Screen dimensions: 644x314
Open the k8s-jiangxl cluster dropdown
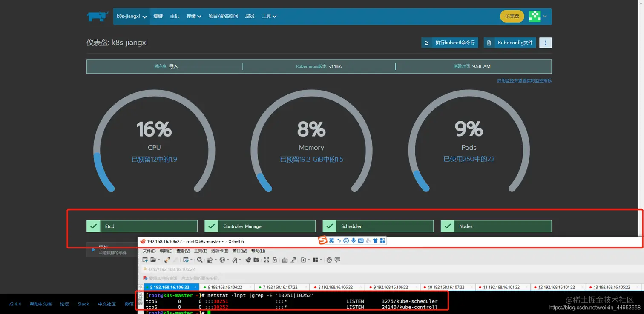[132, 16]
